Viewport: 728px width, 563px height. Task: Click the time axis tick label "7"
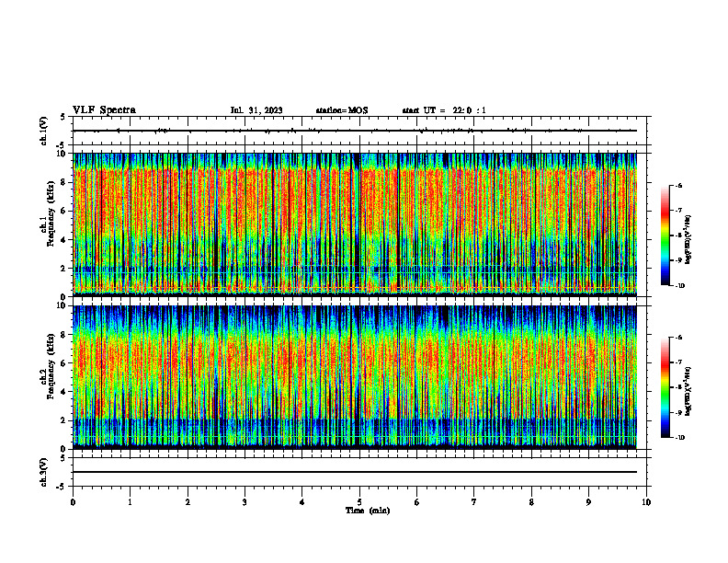(474, 502)
